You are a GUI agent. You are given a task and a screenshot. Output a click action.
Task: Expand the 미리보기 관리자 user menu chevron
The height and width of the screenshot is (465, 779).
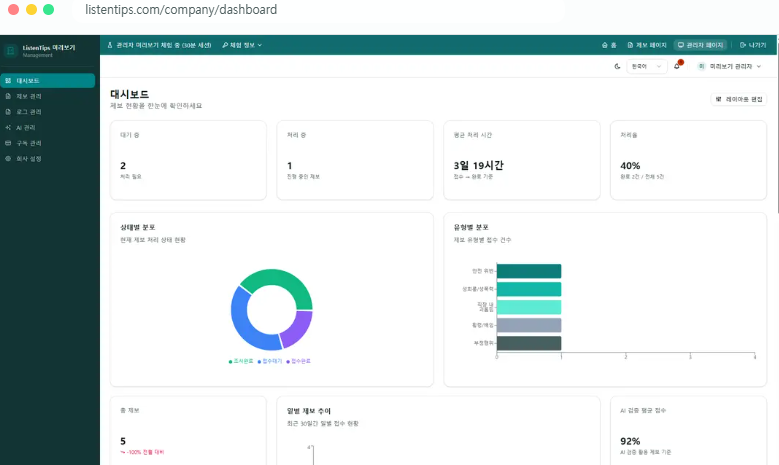pos(759,67)
